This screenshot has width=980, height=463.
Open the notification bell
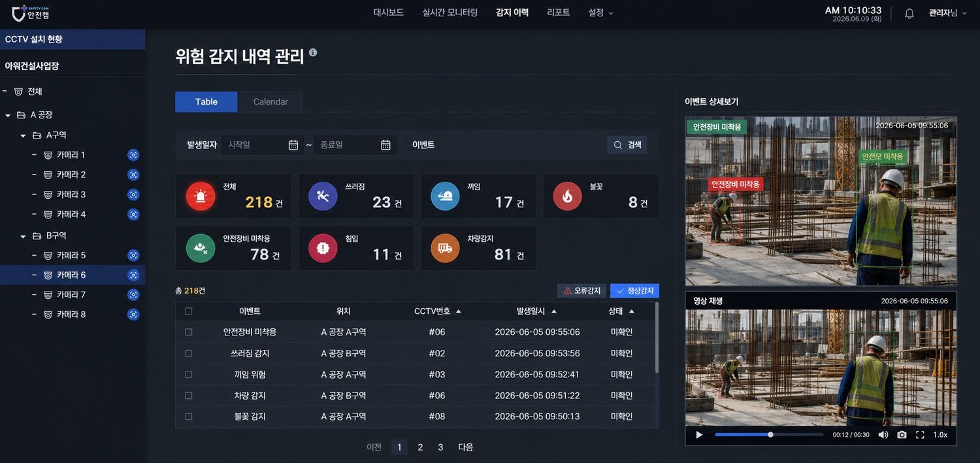click(x=909, y=13)
